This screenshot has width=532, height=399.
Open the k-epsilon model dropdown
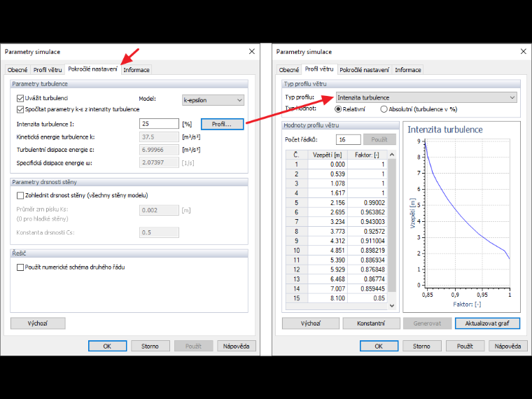tap(213, 100)
